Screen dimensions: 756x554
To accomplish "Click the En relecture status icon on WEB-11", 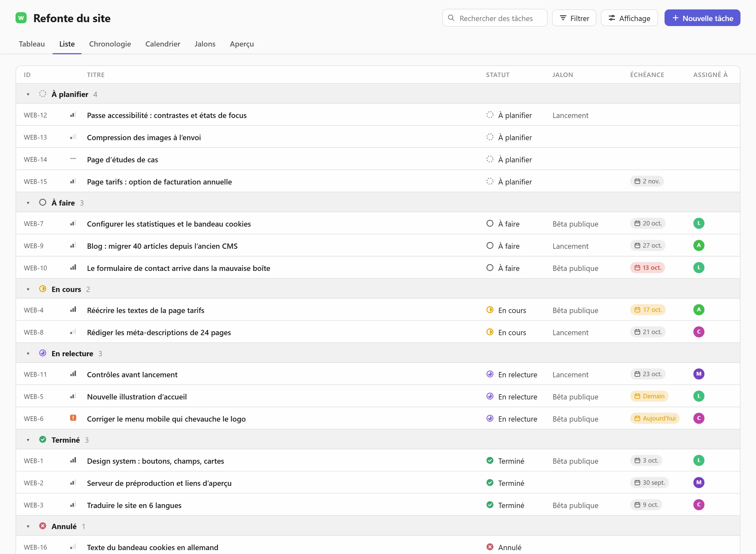I will pyautogui.click(x=490, y=374).
